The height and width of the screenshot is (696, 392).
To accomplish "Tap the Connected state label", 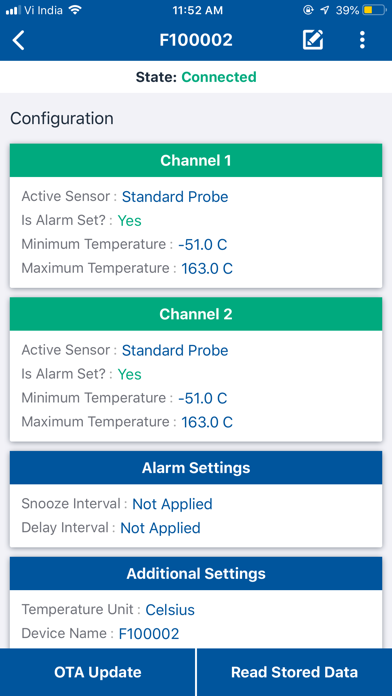I will (x=219, y=77).
